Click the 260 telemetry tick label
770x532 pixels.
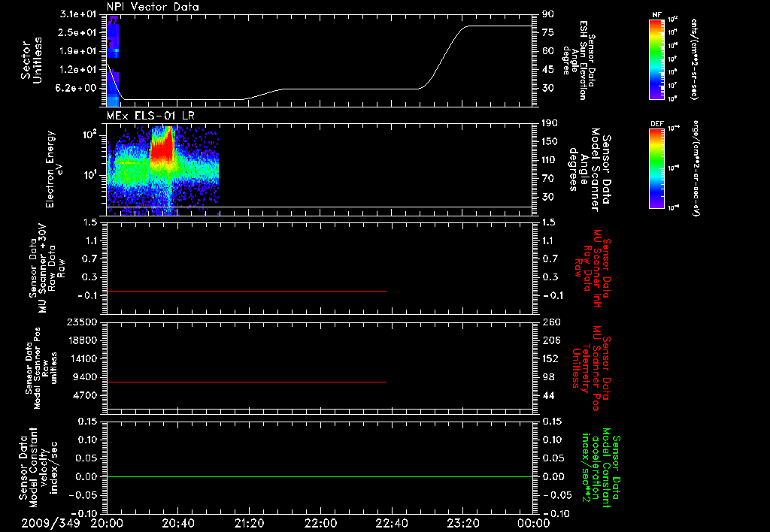coord(551,322)
